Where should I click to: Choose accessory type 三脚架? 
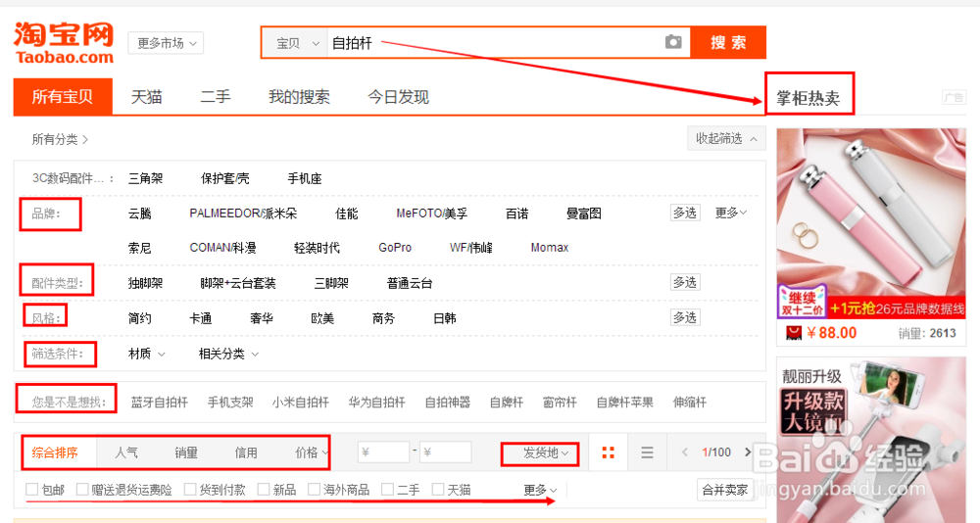(331, 283)
